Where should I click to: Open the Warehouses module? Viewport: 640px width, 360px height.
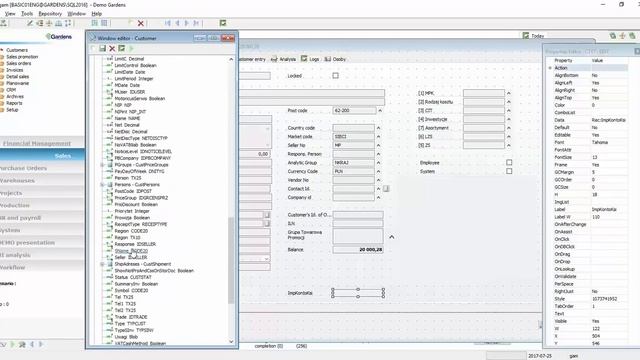coord(42,180)
